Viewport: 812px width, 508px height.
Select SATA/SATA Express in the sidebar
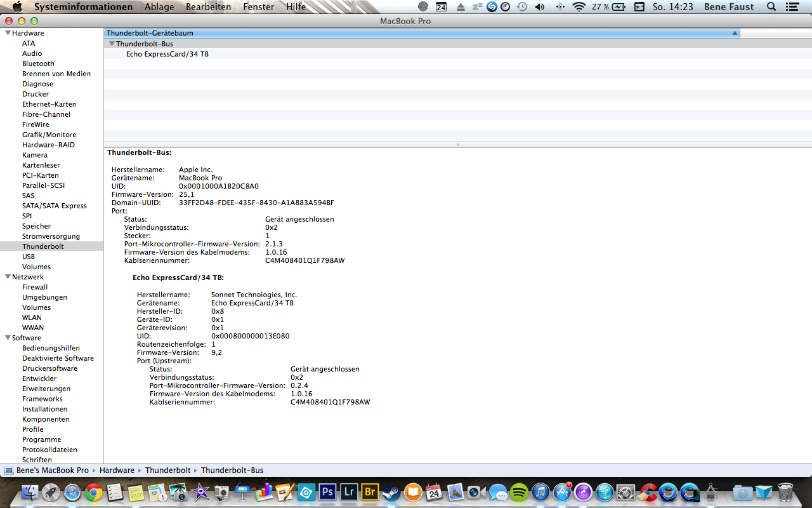click(55, 206)
